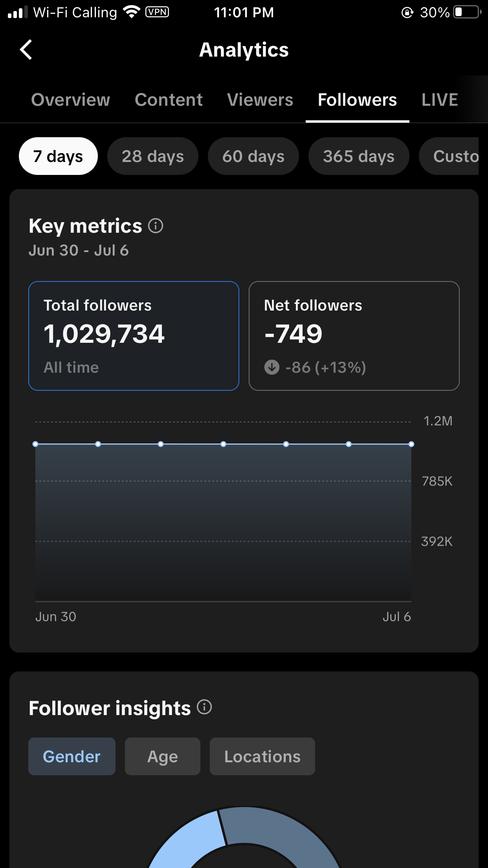Image resolution: width=488 pixels, height=868 pixels.
Task: Select the Net followers metric card
Action: pos(354,336)
